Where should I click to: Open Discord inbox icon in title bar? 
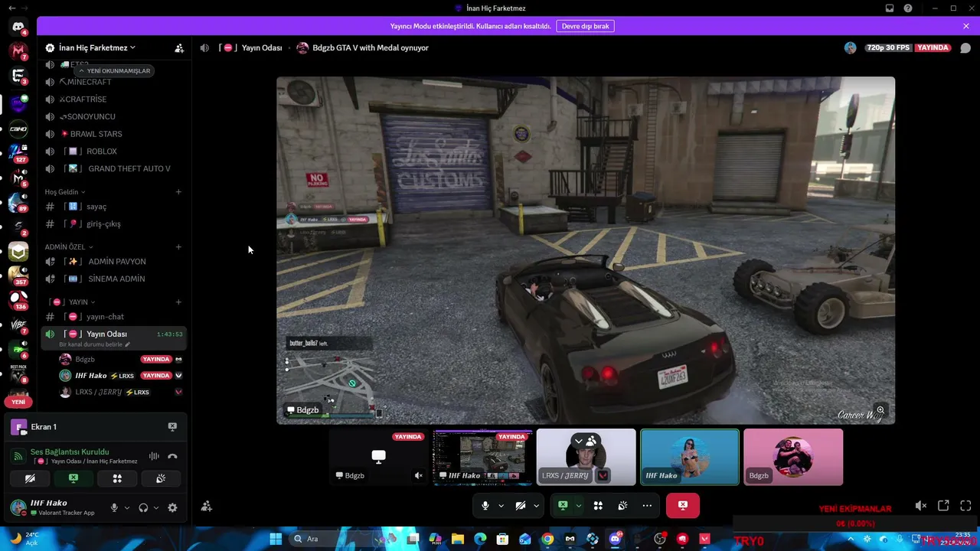tap(890, 8)
